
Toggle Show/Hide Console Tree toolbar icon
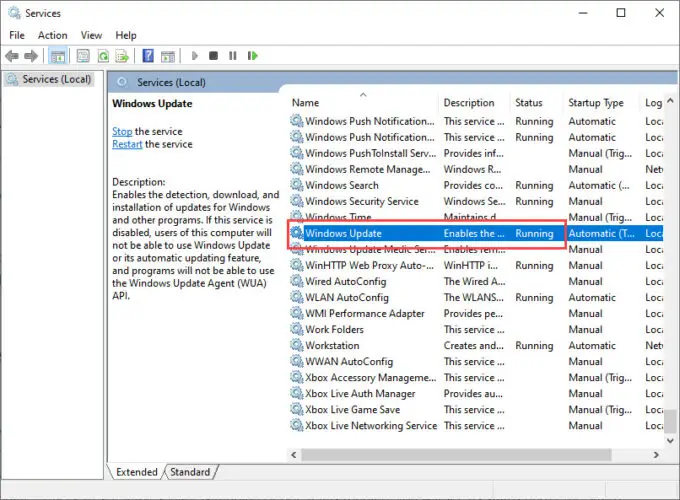click(x=58, y=56)
